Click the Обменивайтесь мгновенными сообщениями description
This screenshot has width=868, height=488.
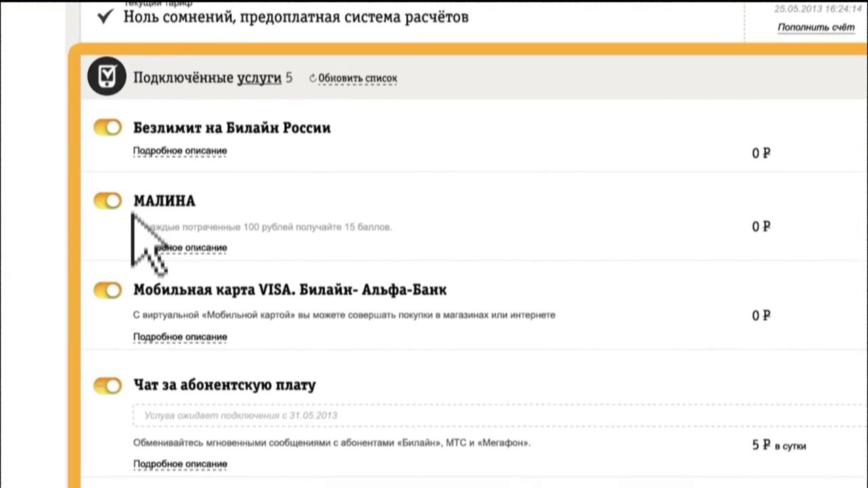[x=332, y=443]
